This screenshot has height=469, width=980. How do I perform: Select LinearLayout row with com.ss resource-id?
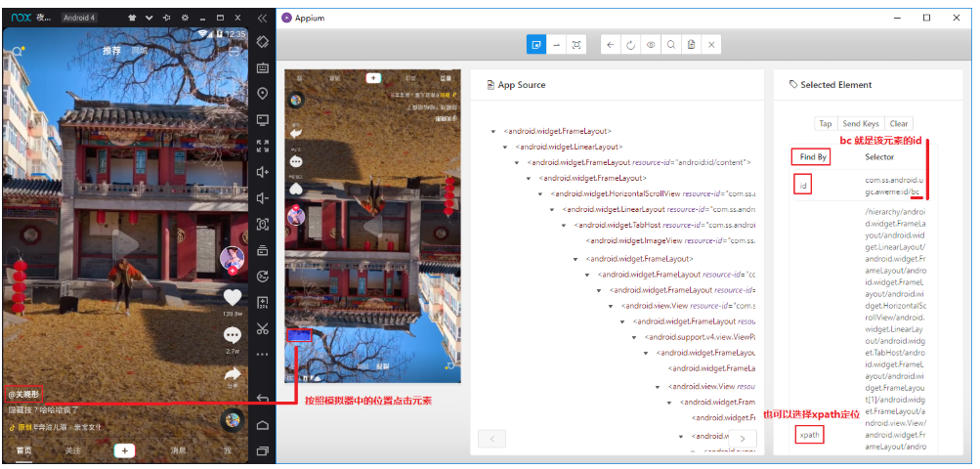[x=660, y=209]
